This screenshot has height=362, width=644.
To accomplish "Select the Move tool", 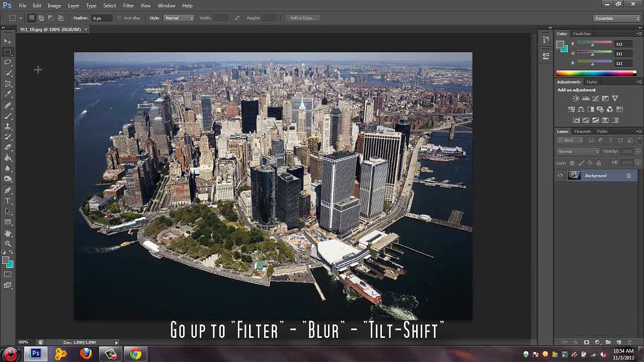I will click(x=8, y=41).
